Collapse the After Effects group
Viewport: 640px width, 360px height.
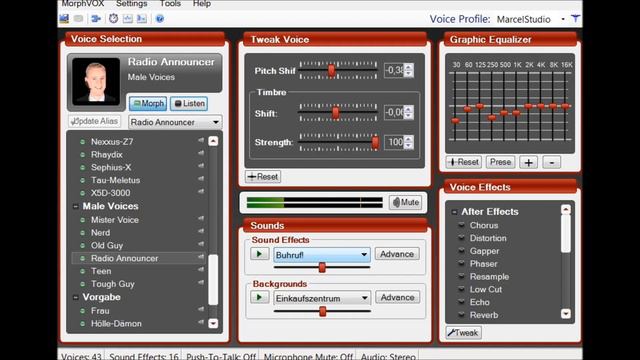pyautogui.click(x=454, y=212)
